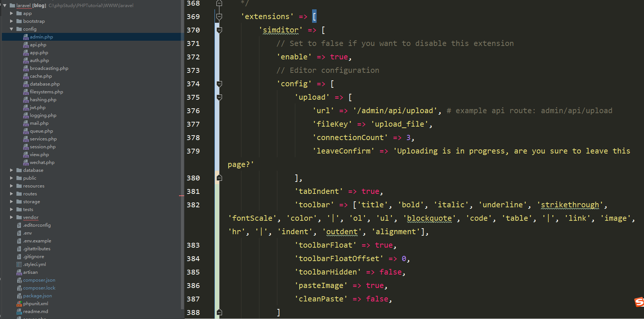Fold the 'extensions' array at line 369
This screenshot has width=644, height=319.
tap(219, 16)
